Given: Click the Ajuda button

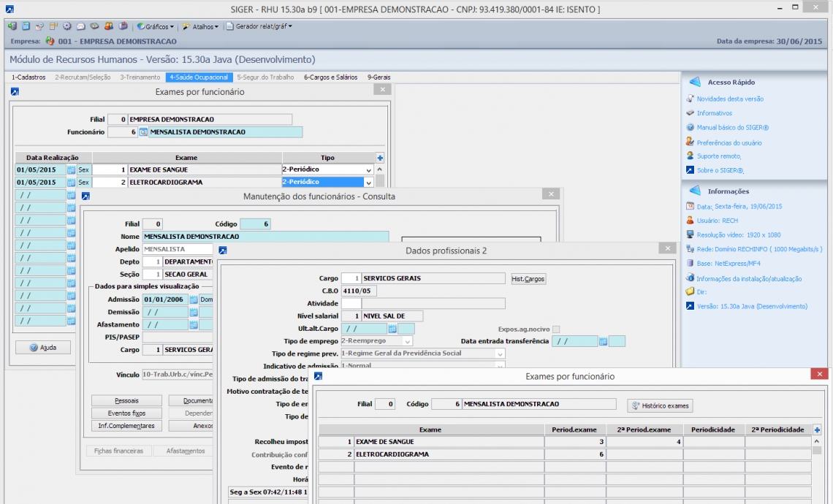Looking at the screenshot, I should point(43,348).
